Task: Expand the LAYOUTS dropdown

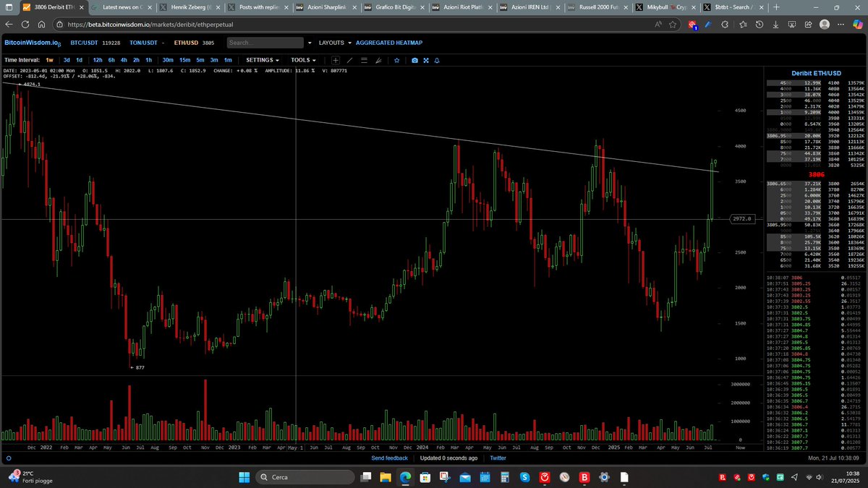Action: pyautogui.click(x=331, y=43)
